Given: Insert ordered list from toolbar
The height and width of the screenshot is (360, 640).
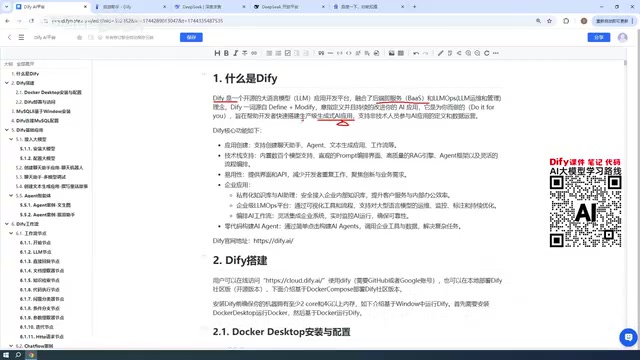Looking at the screenshot, I should 278,53.
